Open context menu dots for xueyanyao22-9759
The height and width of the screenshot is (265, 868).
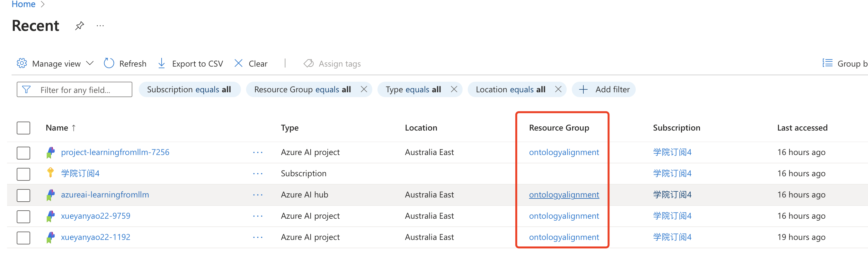[x=258, y=216]
